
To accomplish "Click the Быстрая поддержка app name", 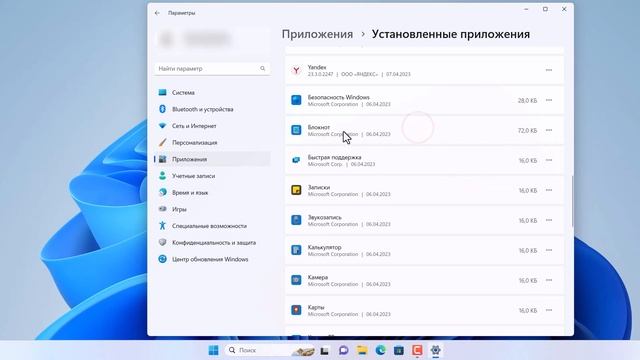I will (x=335, y=157).
